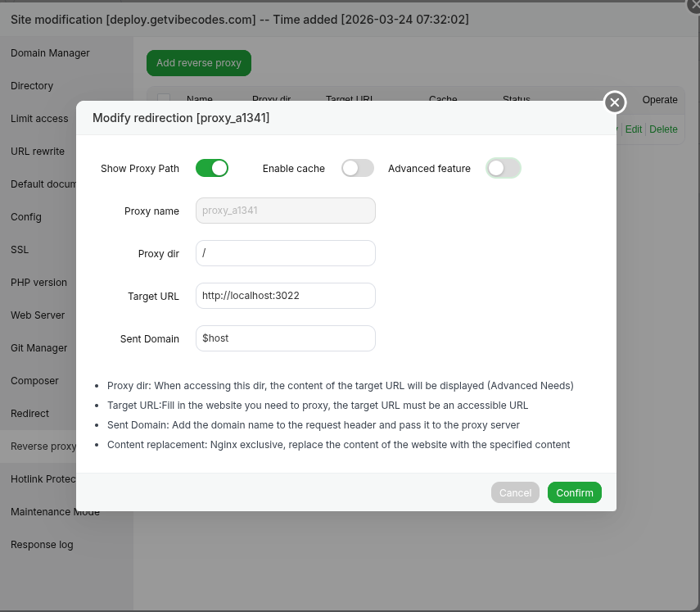700x612 pixels.
Task: Edit the Target URL field
Action: (x=285, y=296)
